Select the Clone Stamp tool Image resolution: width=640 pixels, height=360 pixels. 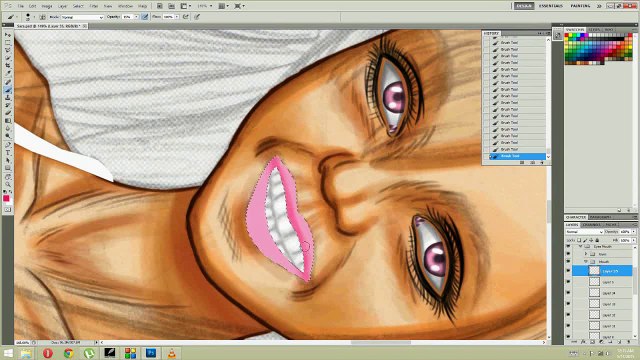pos(8,98)
